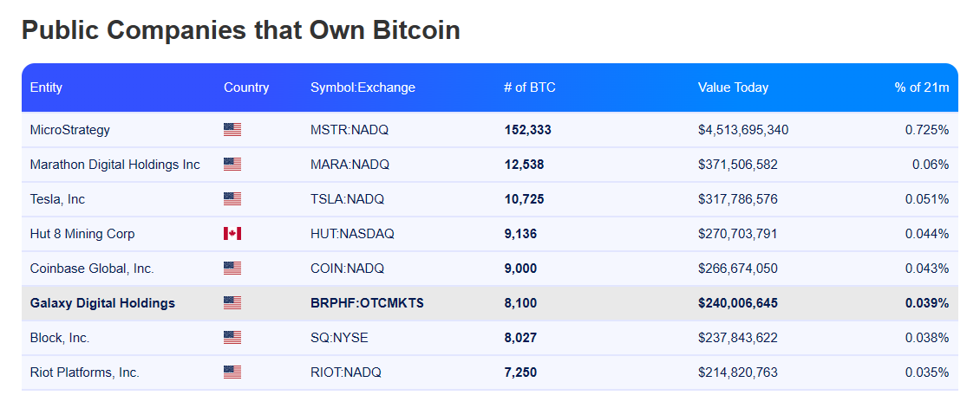Click the Country column header

pos(246,87)
